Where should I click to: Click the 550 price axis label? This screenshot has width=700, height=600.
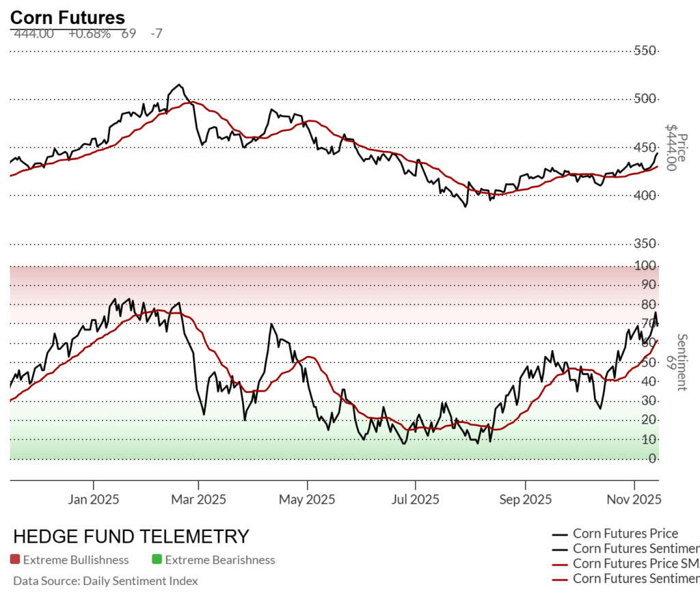pos(645,51)
